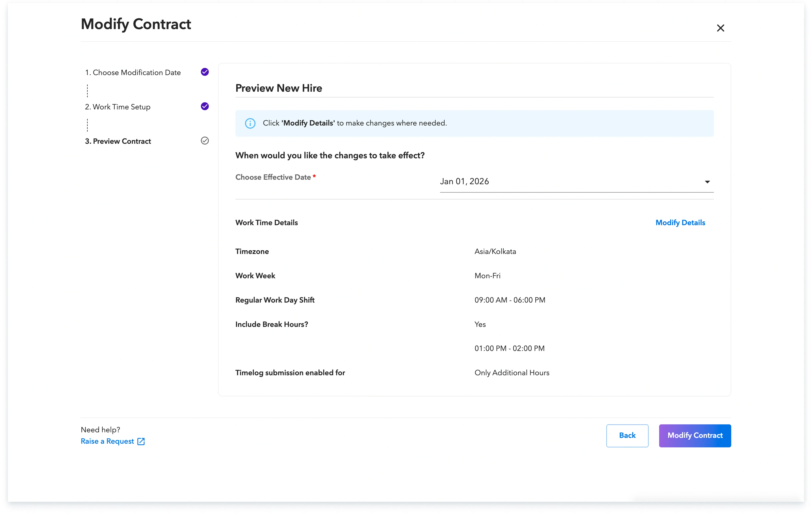Screen dimensions: 812x515
Task: Close the Modify Contract dialog
Action: 720,28
